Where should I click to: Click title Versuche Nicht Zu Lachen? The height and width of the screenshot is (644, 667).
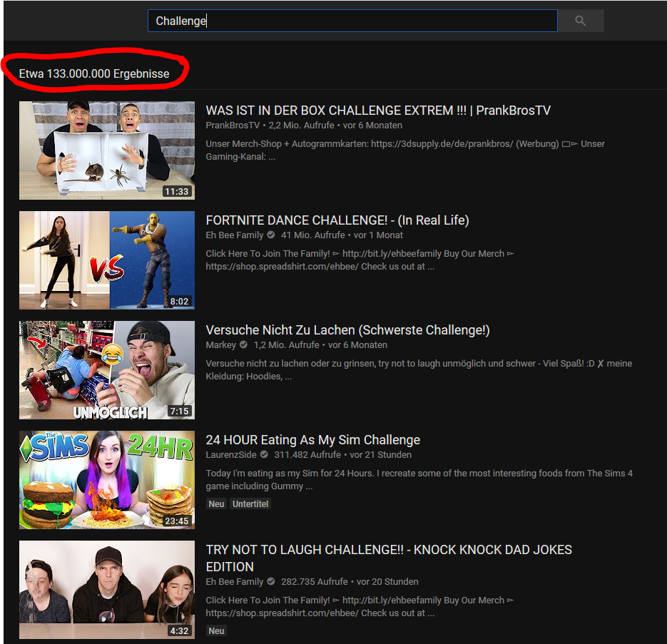pos(347,330)
